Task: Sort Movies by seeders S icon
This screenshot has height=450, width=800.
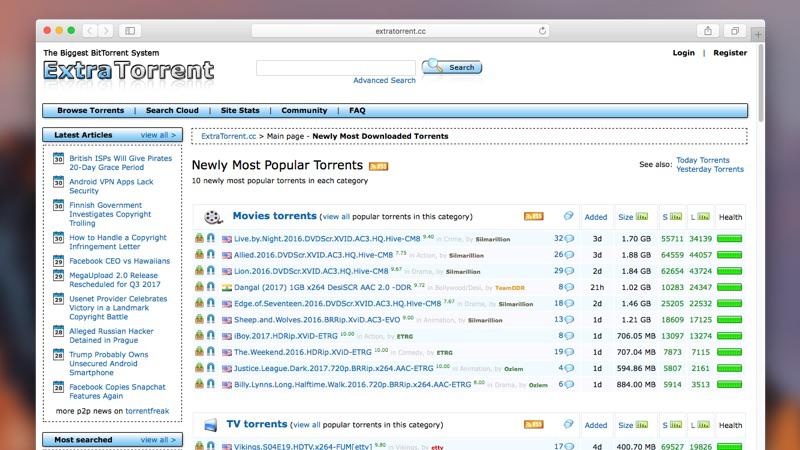Action: (x=676, y=216)
